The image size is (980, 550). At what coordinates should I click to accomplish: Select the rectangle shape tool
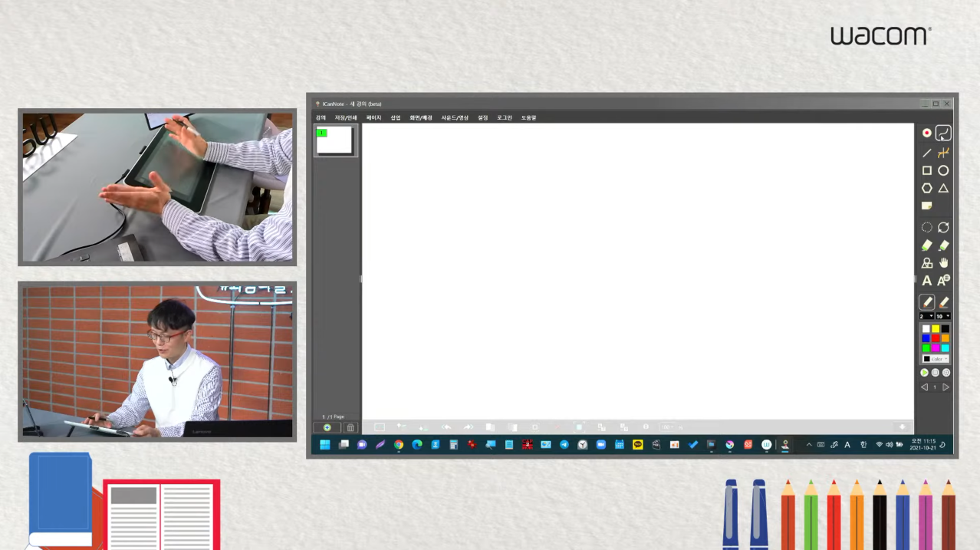click(926, 170)
